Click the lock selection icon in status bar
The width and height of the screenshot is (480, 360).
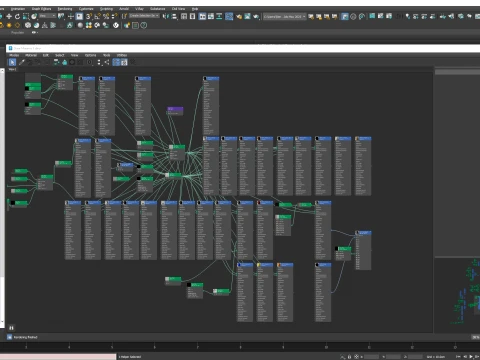349,357
